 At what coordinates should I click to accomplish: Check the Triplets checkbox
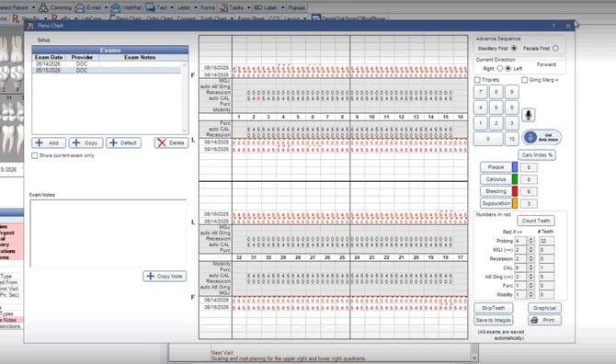477,80
